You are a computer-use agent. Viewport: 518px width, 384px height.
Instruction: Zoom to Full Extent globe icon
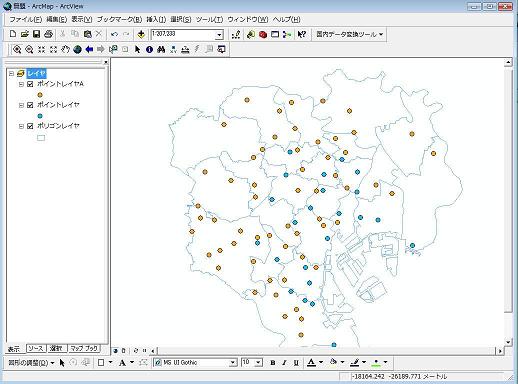(77, 49)
